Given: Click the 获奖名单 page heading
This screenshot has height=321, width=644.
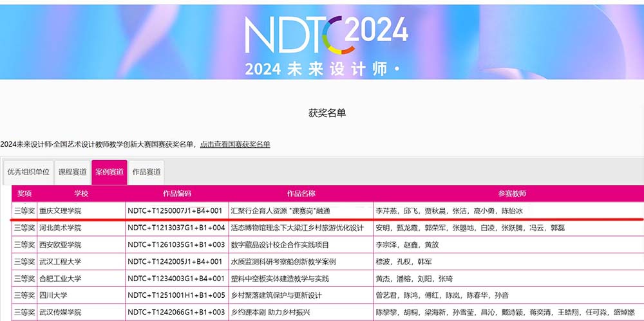Looking at the screenshot, I should click(327, 113).
